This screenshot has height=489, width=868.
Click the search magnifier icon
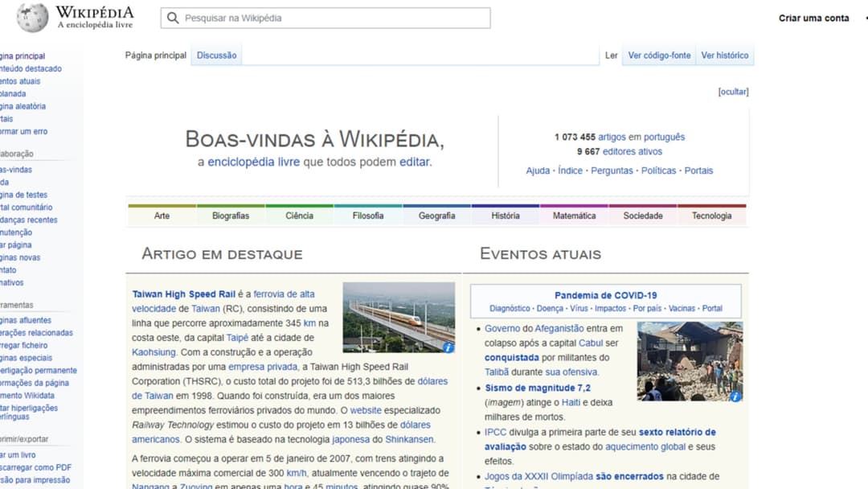tap(173, 18)
